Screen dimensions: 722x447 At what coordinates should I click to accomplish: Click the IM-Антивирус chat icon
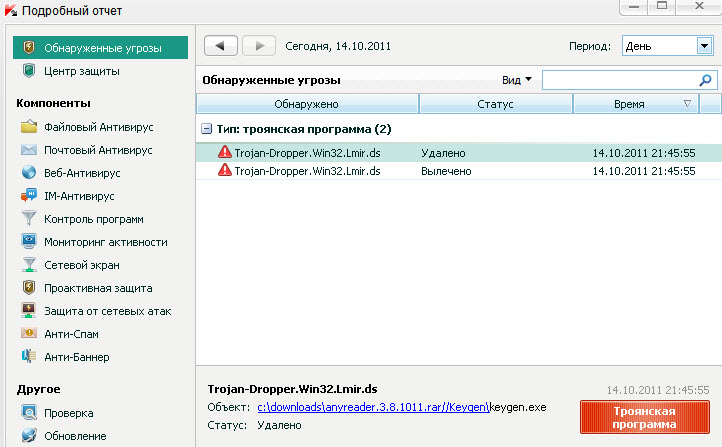pos(29,196)
